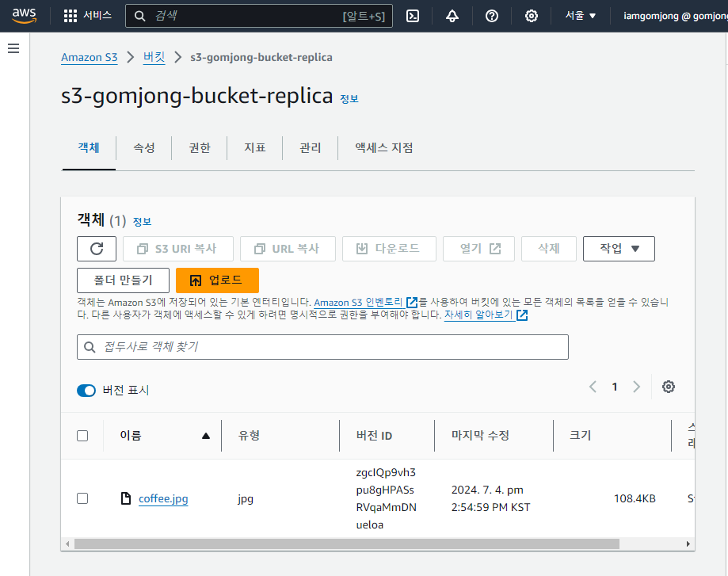Click the horizontal table scrollbar
Viewport: 728px width, 576px height.
(347, 544)
